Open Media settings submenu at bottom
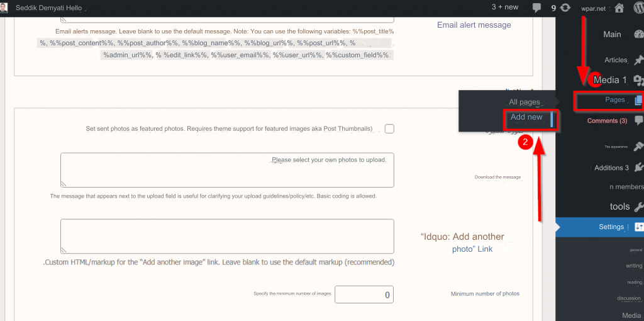The image size is (644, 321). (x=631, y=315)
